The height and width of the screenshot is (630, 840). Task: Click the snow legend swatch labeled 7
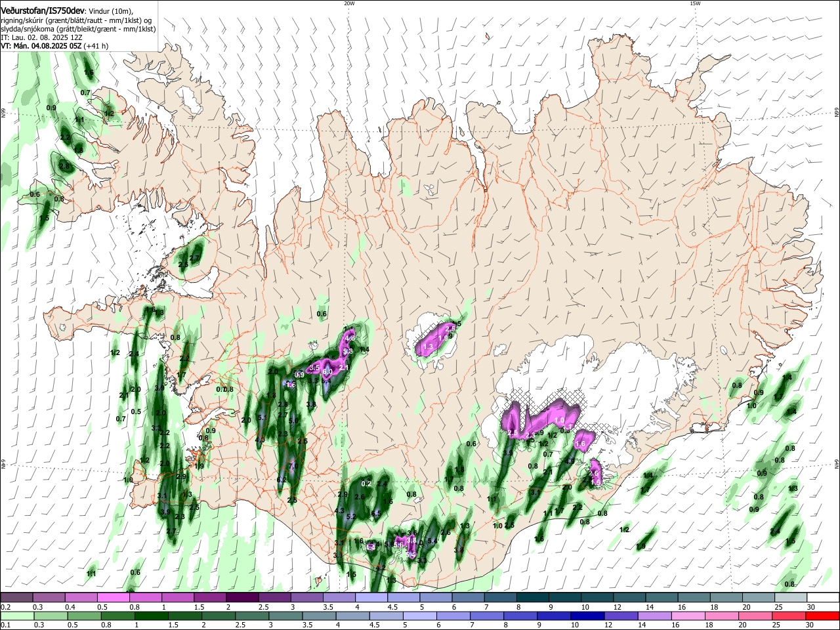501,597
